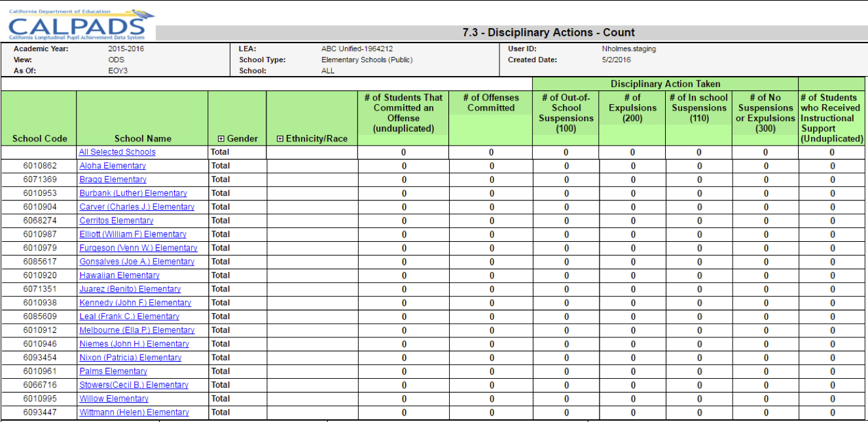Image resolution: width=868 pixels, height=422 pixels.
Task: Select school code 6071369
Action: point(40,180)
